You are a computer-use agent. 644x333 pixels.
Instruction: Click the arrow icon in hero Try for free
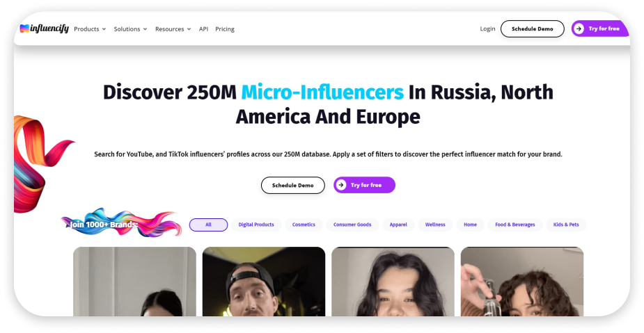click(340, 185)
